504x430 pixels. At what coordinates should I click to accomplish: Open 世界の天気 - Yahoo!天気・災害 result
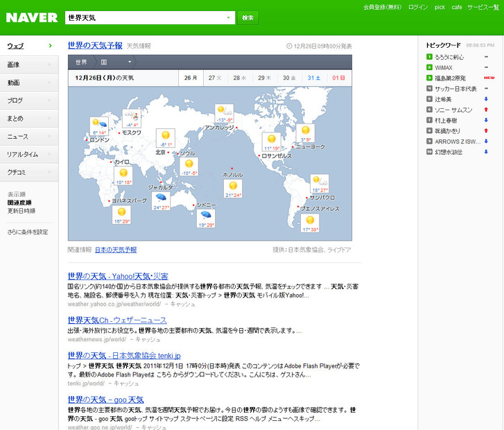click(118, 276)
